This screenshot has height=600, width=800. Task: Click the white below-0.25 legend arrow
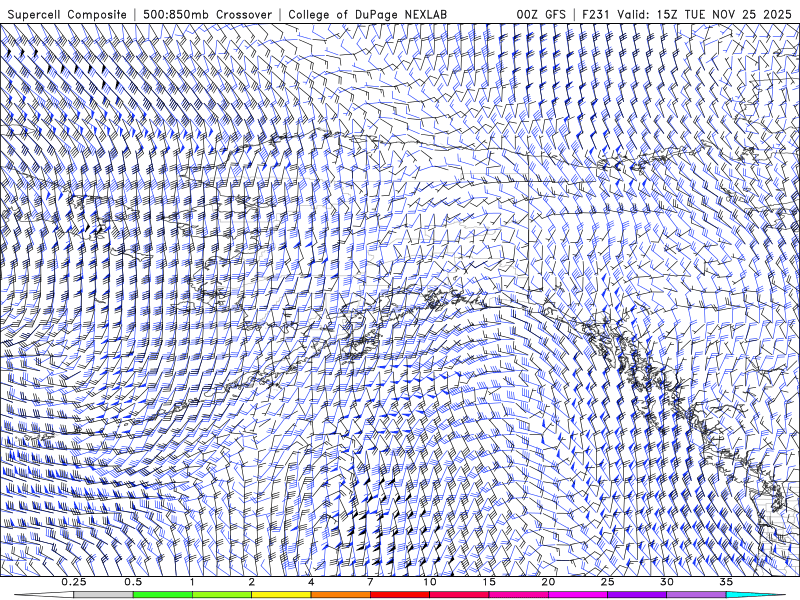point(44,595)
